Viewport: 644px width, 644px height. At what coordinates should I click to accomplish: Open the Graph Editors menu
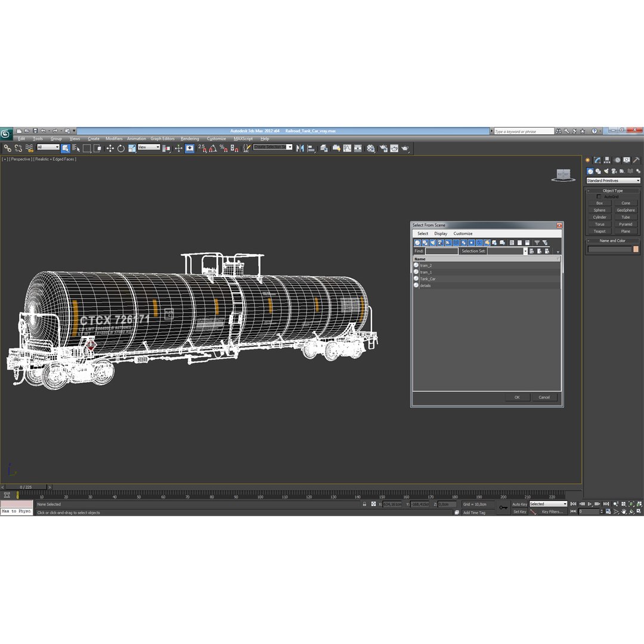(162, 139)
